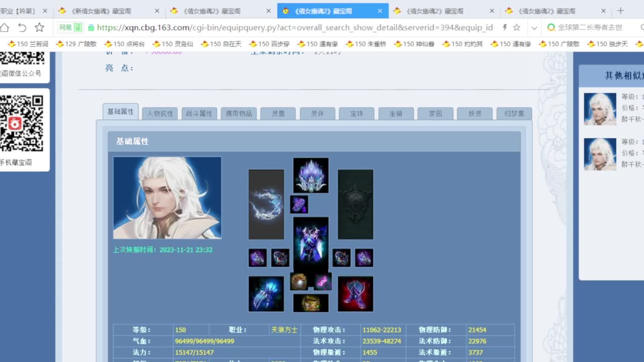Screen dimensions: 644x362
Task: Click the lightning bolt icon in address bar
Action: point(505,28)
